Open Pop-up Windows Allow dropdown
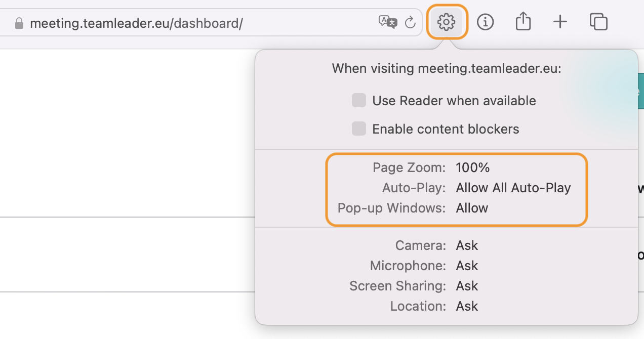The width and height of the screenshot is (644, 339). [x=472, y=208]
